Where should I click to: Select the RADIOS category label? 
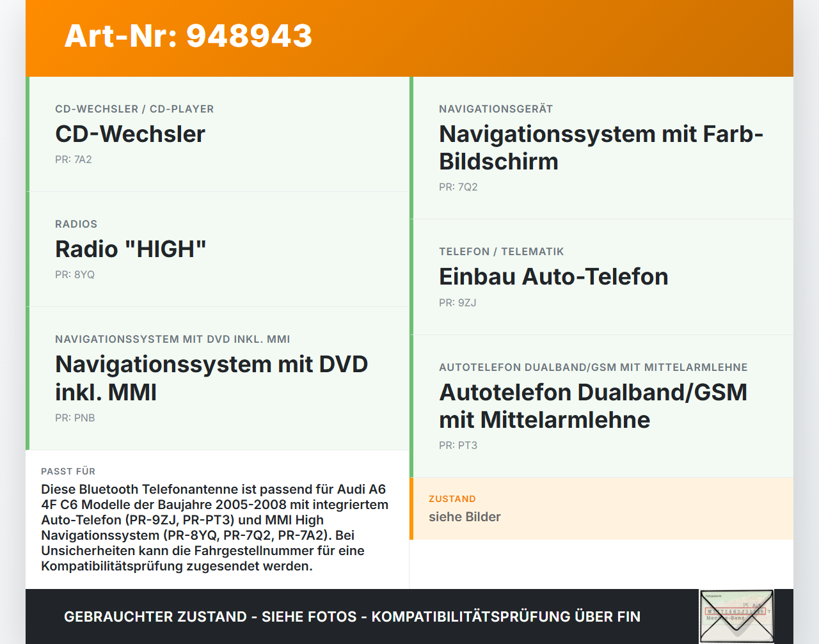pos(76,224)
